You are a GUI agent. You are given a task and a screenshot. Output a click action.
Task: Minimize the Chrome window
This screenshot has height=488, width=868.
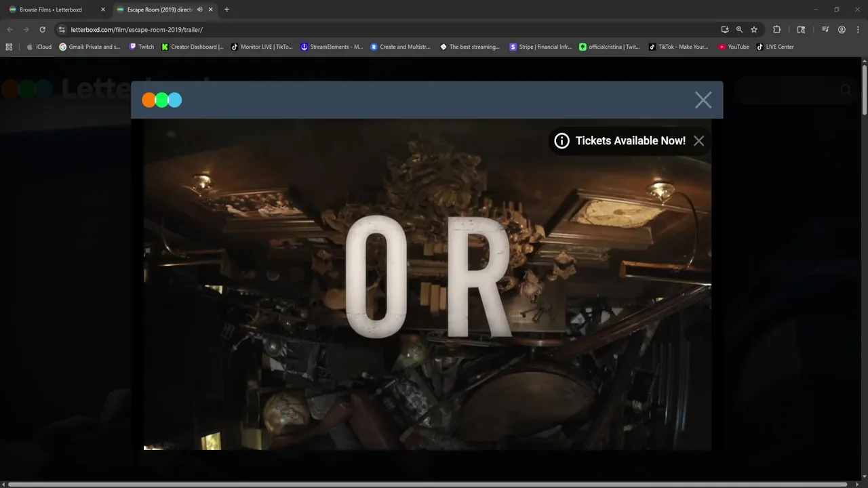point(814,9)
